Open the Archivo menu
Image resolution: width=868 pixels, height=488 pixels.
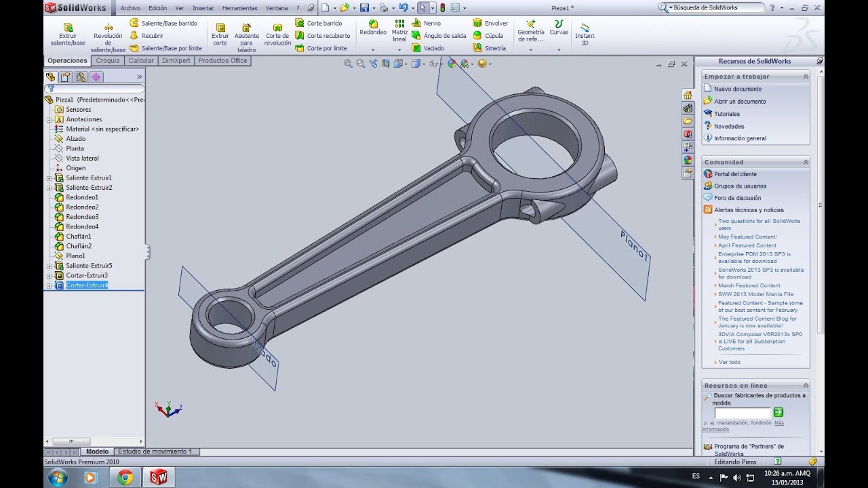pos(130,8)
